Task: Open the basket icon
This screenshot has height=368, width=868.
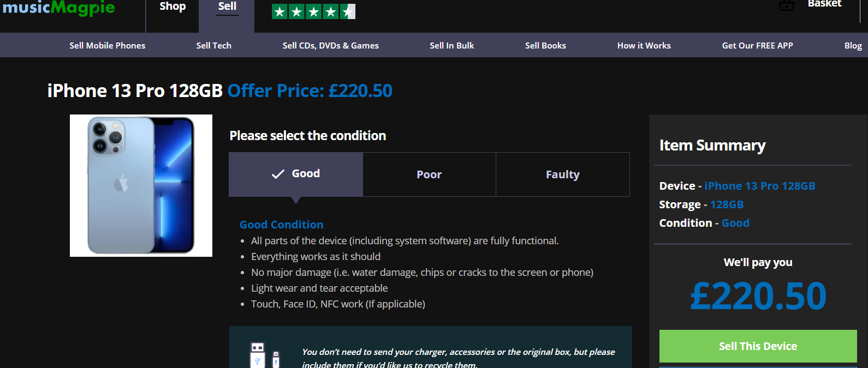Action: click(x=786, y=5)
